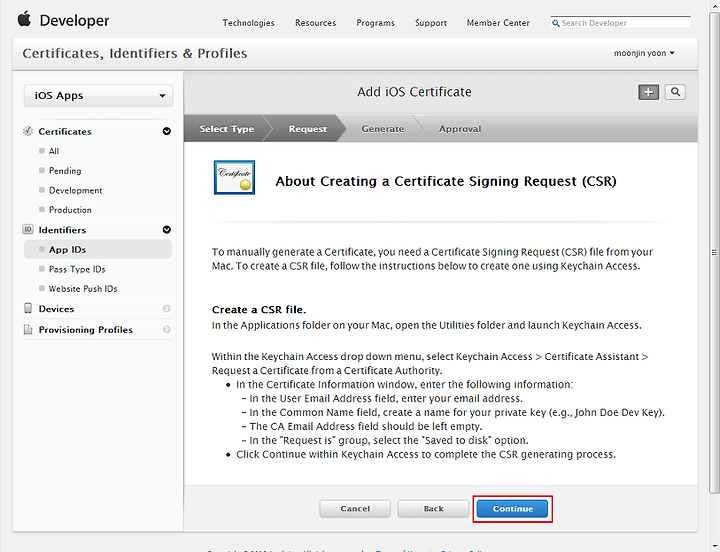Click the Cancel button

(355, 509)
